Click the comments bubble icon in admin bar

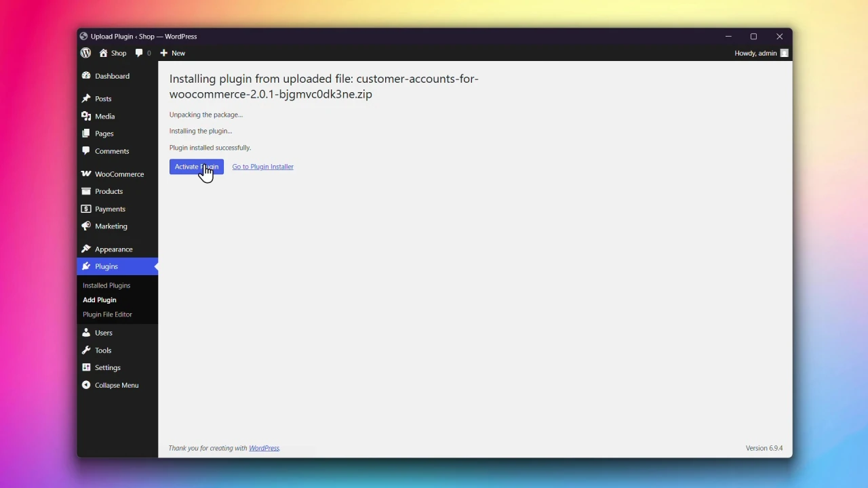(x=139, y=53)
